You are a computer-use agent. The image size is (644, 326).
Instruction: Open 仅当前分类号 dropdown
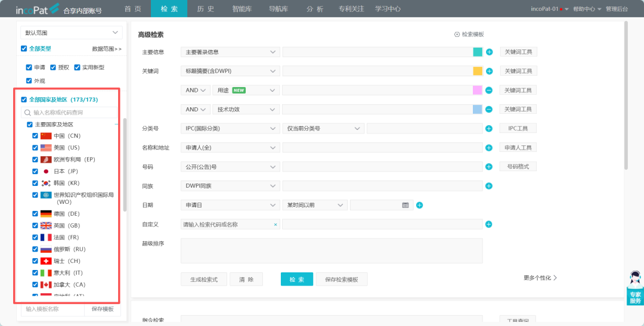(x=323, y=129)
